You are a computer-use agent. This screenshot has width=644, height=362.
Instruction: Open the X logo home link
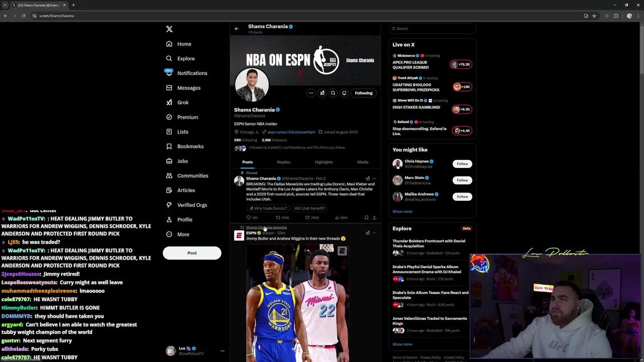tap(169, 29)
